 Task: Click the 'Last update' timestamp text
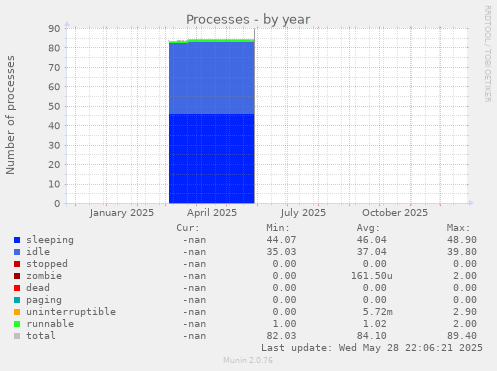tap(372, 348)
